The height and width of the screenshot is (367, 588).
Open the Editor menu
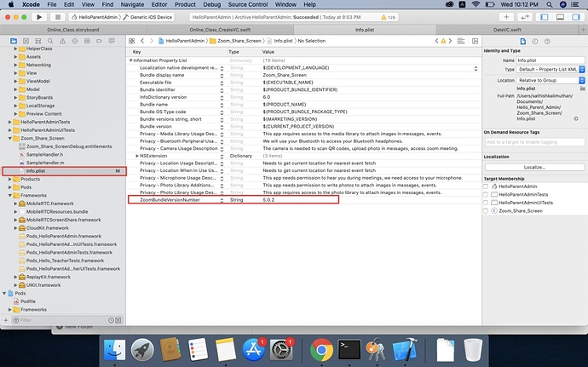point(159,4)
